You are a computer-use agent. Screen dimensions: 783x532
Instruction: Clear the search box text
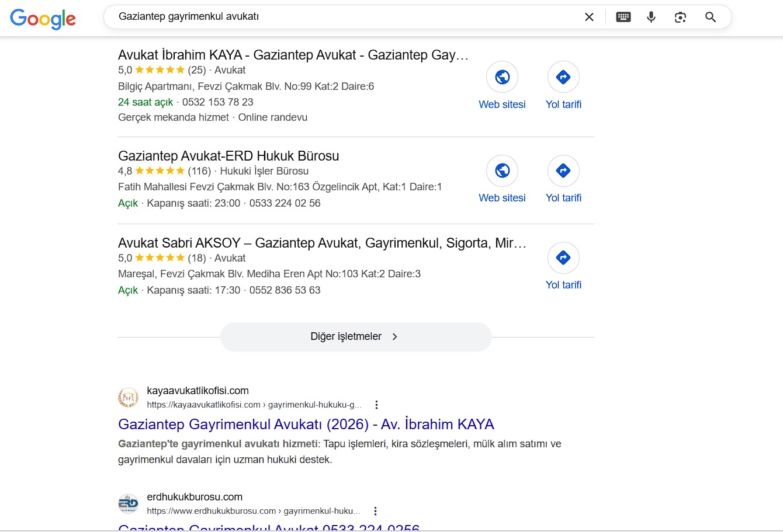click(589, 17)
